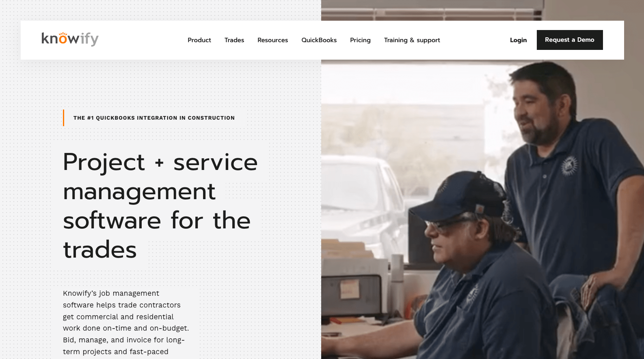Select Training & support in navigation

coord(412,40)
